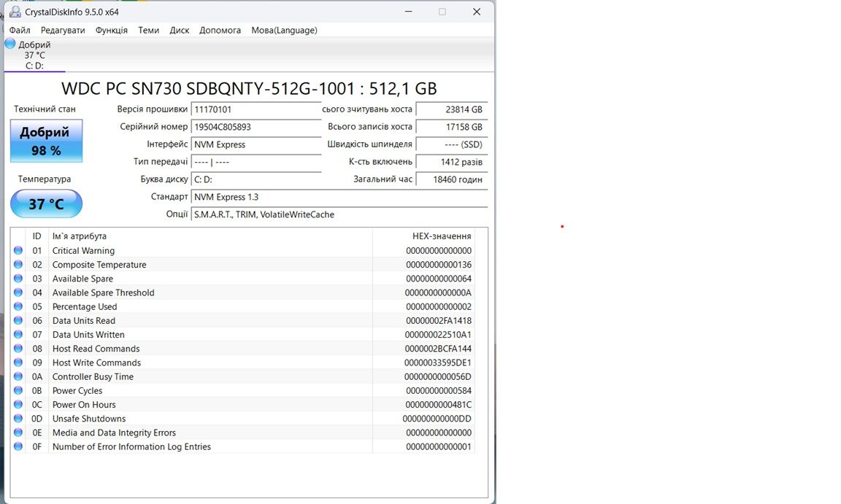Screen dimensions: 841x504
Task: Click the transfer mode field with dashes
Action: pos(256,162)
